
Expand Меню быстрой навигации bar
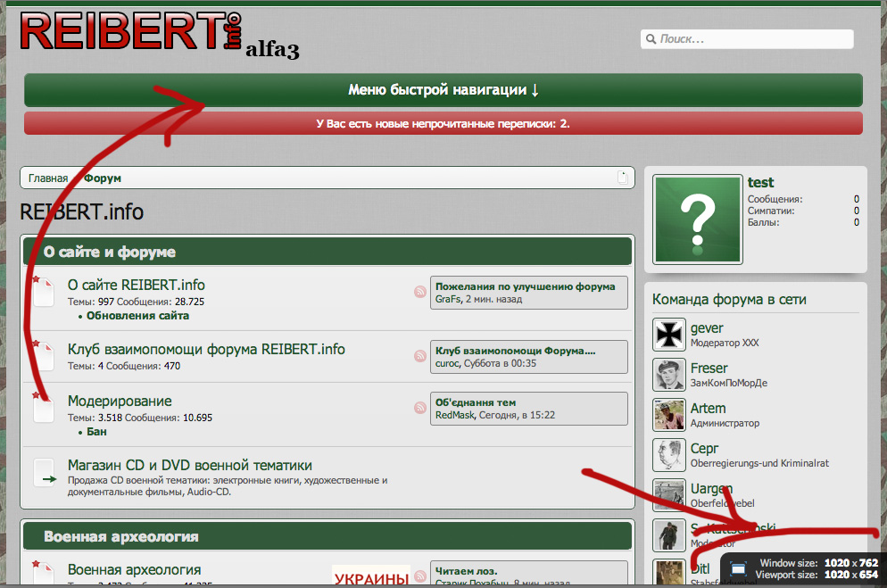pos(443,90)
